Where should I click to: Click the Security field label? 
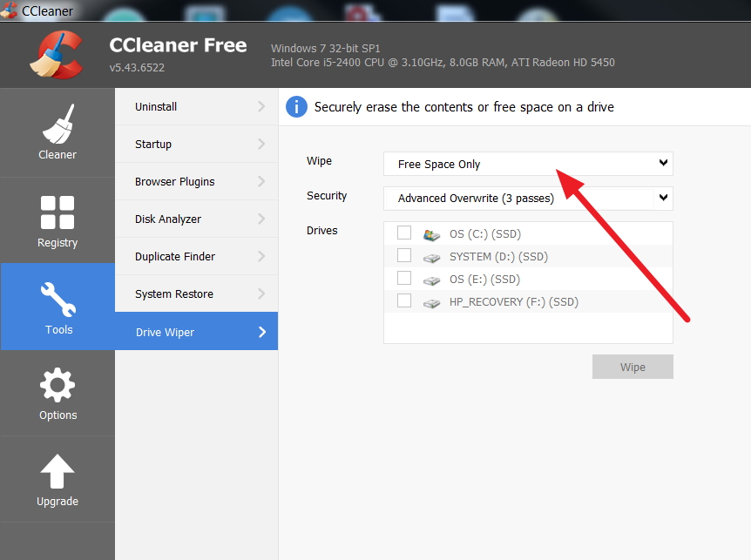(327, 196)
